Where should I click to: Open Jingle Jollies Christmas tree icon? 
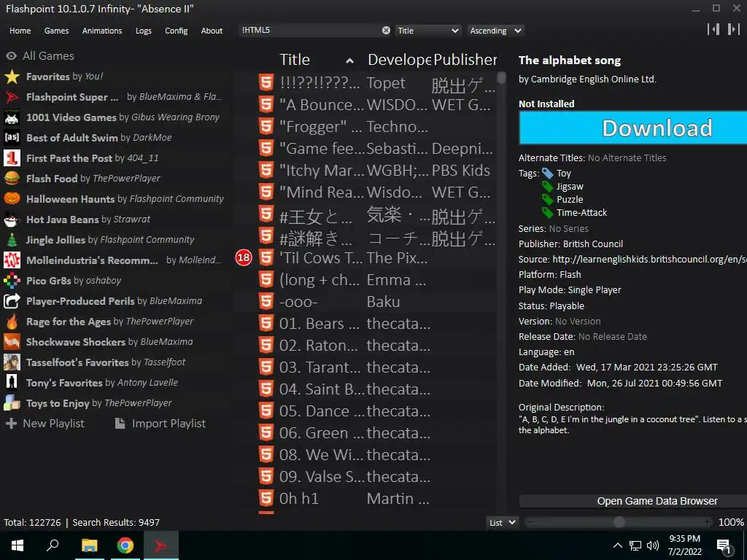click(12, 240)
